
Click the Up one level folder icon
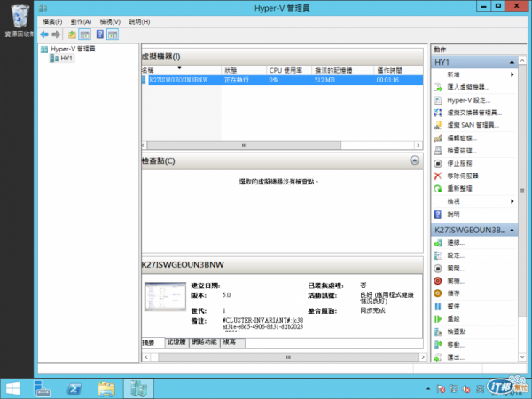coord(72,35)
